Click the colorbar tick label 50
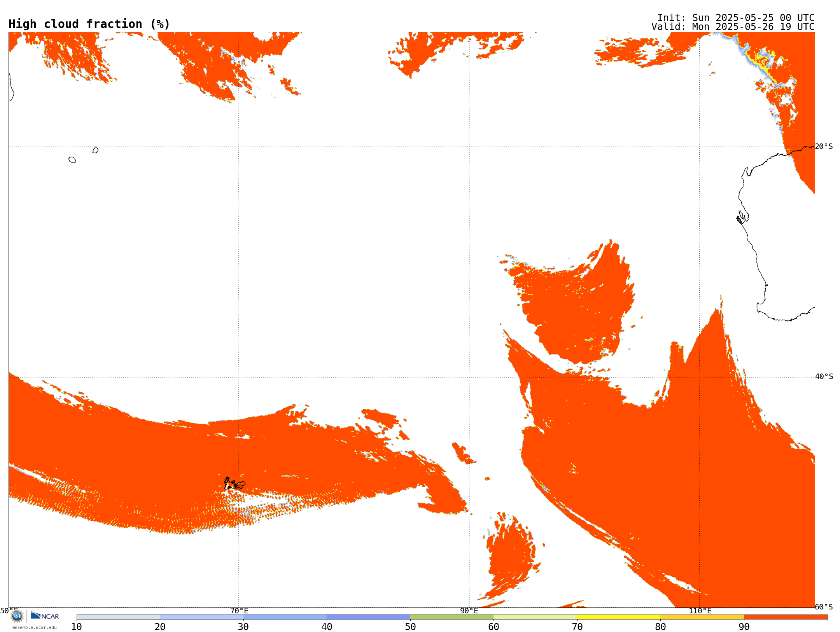 click(410, 627)
